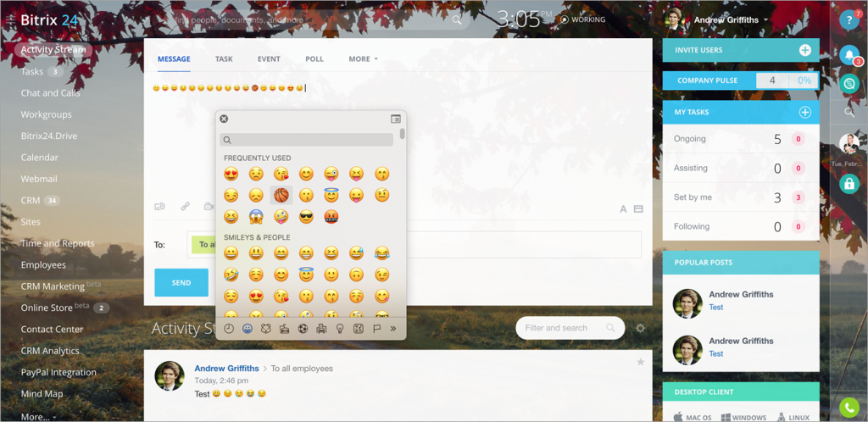The width and height of the screenshot is (868, 422).
Task: Switch to the Poll tab
Action: pyautogui.click(x=314, y=59)
